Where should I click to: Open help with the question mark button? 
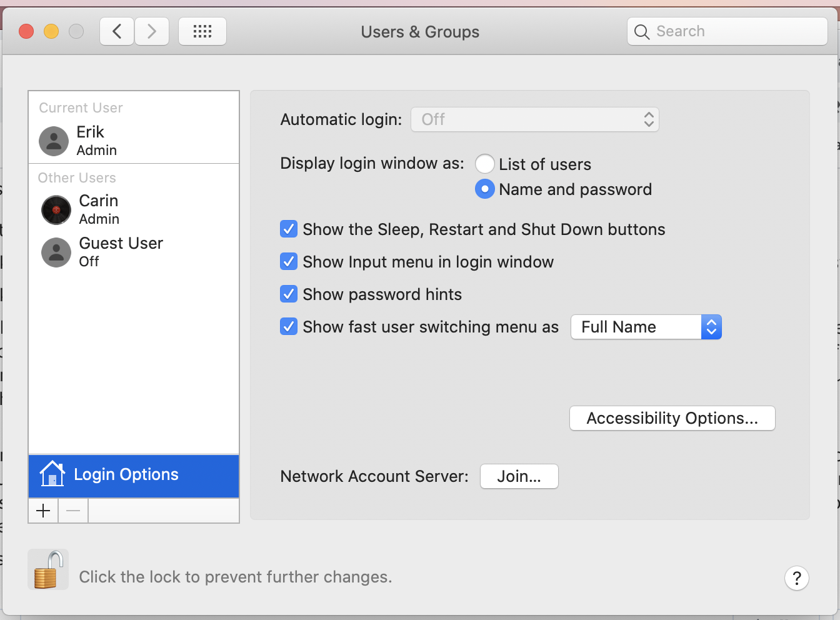click(x=797, y=578)
